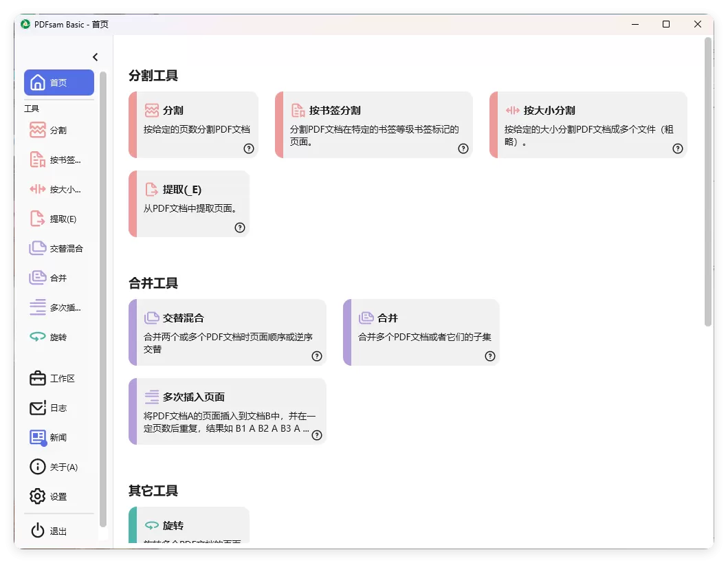Select the 按大小 split-by-size sidebar icon

pyautogui.click(x=38, y=189)
